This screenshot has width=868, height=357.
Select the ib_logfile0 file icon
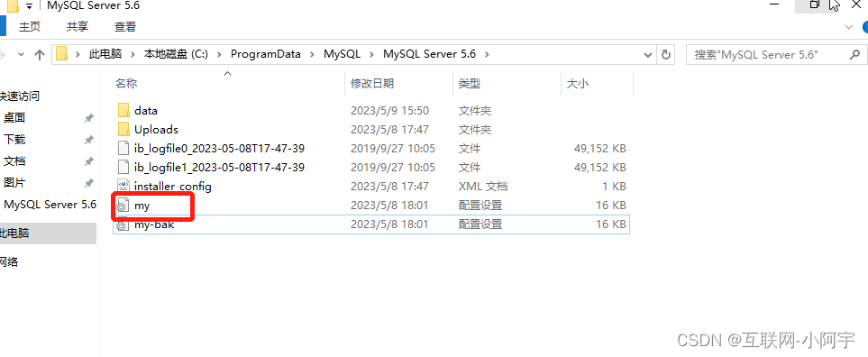(x=123, y=149)
